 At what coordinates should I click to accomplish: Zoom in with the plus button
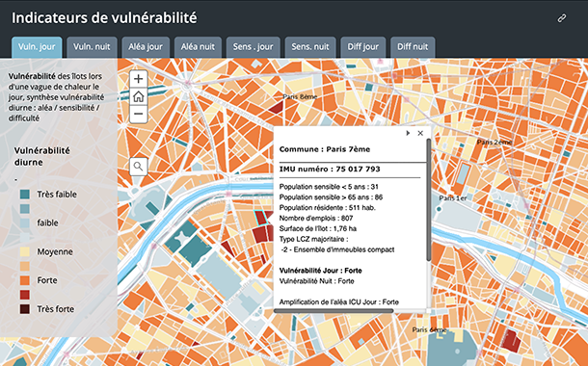point(139,79)
